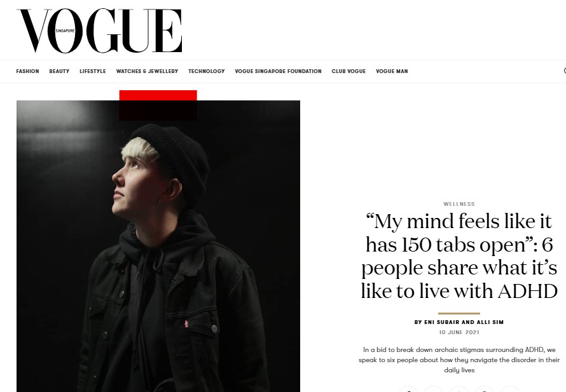This screenshot has height=392, width=566.
Task: Open Watches & Jewellery section
Action: [147, 71]
